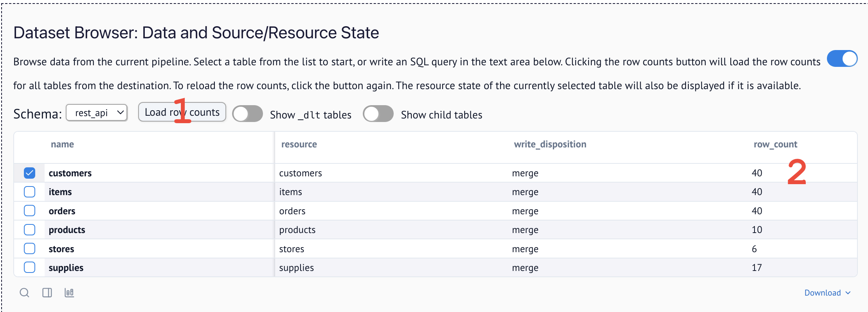Click the name column header
The image size is (868, 312).
tap(62, 144)
